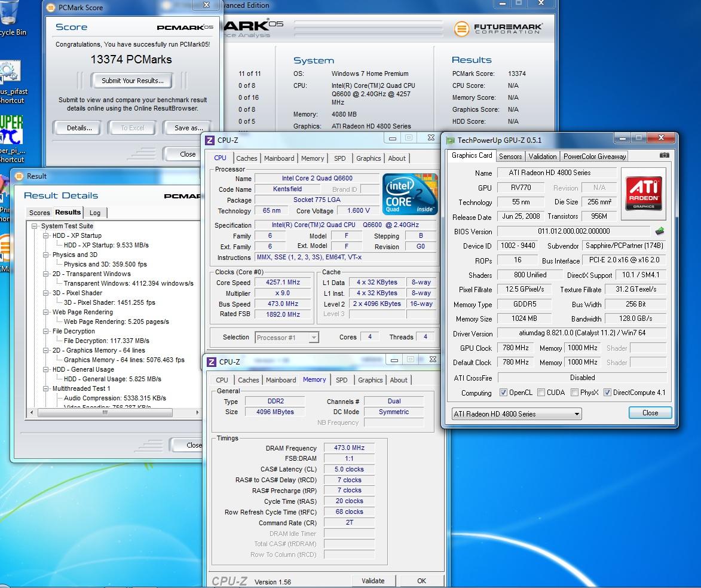Screen dimensions: 701x588
Task: Open the Log tab in Result Details
Action: (x=95, y=213)
